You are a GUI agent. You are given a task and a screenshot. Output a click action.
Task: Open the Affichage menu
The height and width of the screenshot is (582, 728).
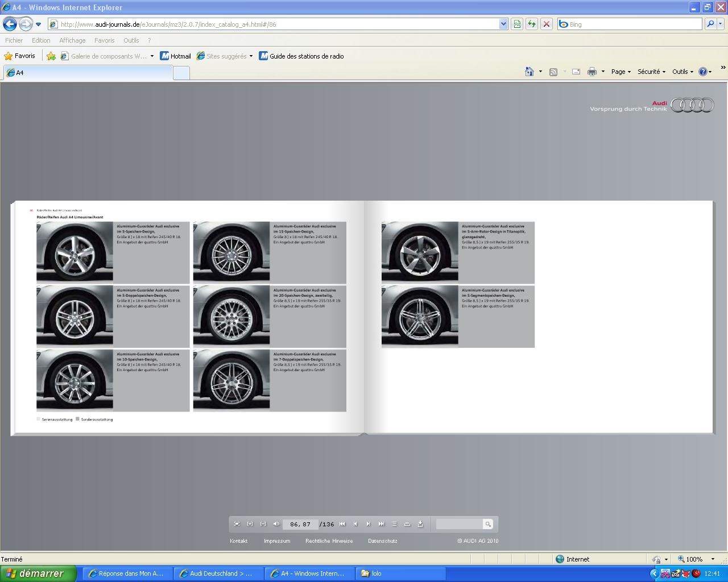[72, 40]
